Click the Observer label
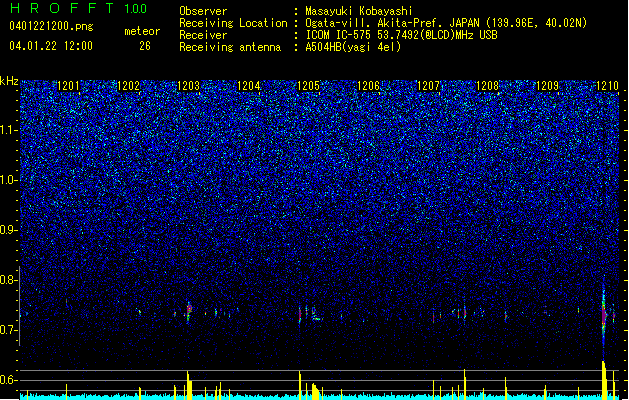Screen dimensions: 629x400 (203, 11)
